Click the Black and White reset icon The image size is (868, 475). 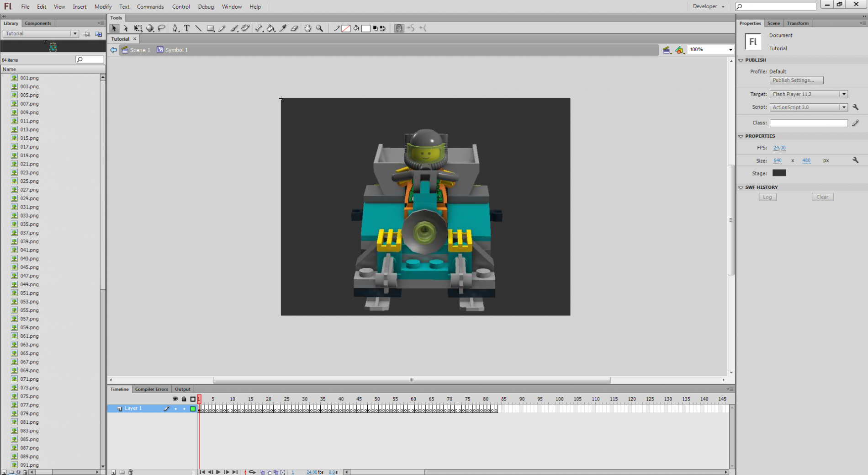coord(376,28)
